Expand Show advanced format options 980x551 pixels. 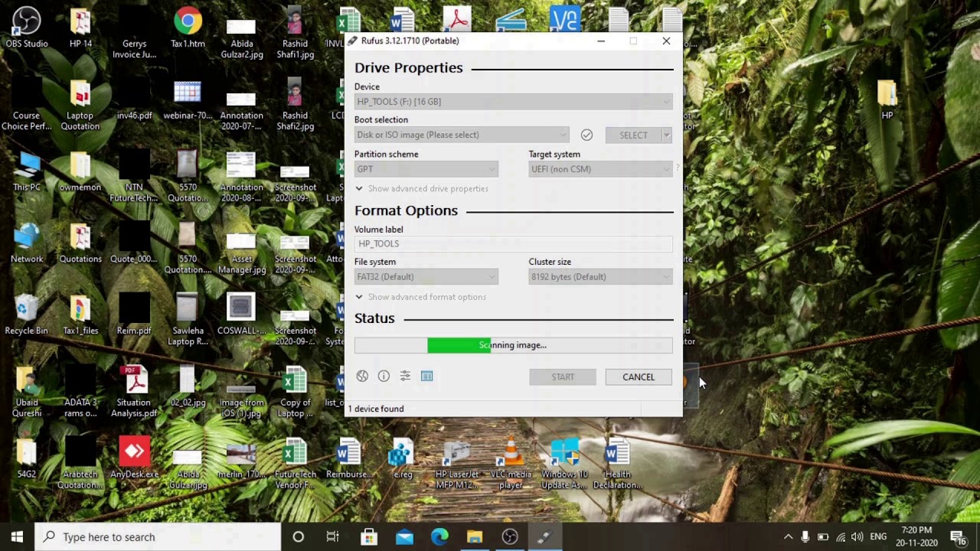pyautogui.click(x=420, y=297)
